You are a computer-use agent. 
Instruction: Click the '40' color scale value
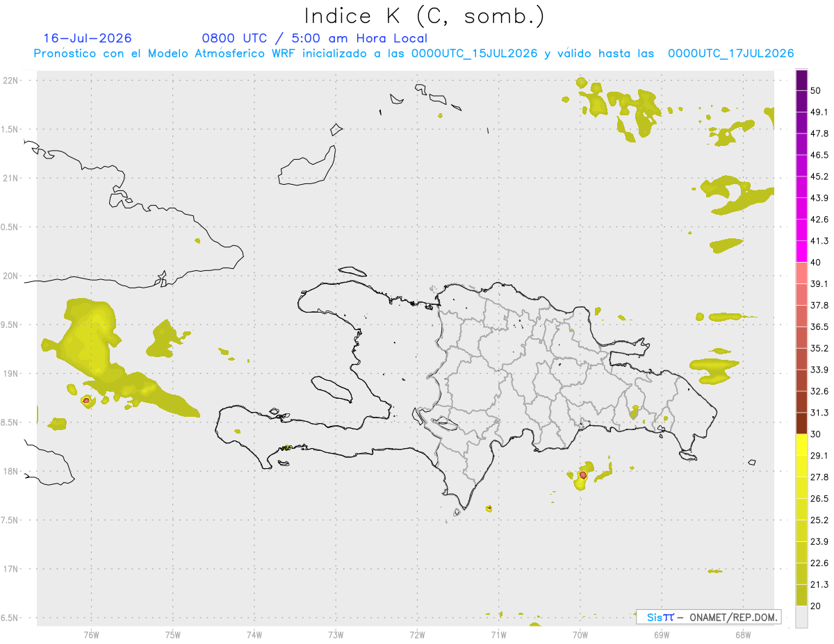tap(816, 263)
